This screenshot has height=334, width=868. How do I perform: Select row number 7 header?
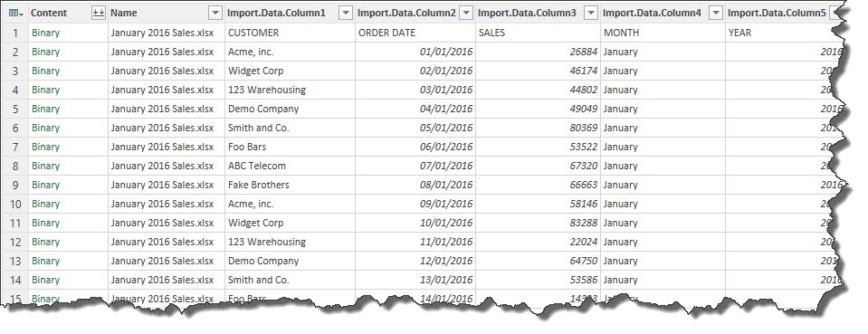15,147
